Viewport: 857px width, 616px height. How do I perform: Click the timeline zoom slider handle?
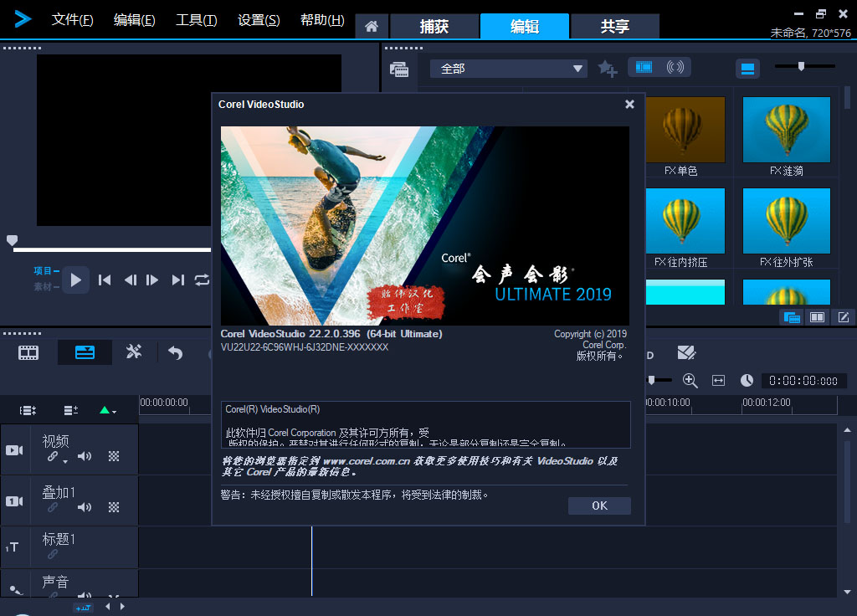[651, 380]
